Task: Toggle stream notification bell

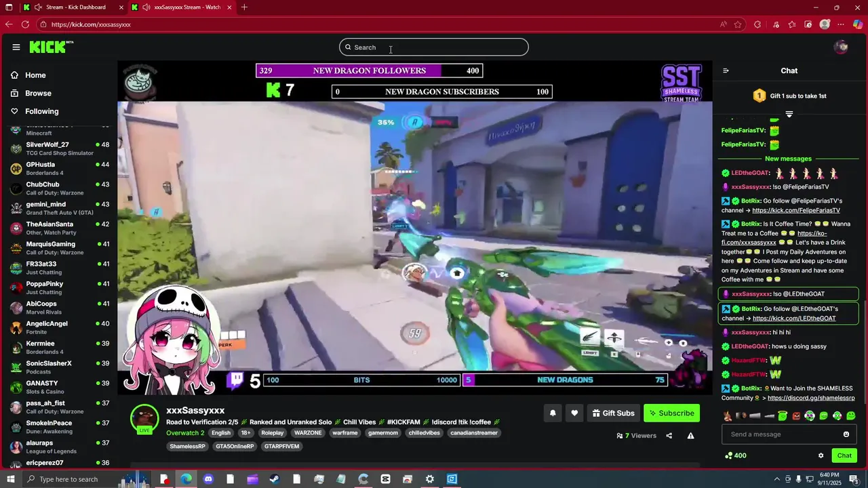Action: pos(553,413)
